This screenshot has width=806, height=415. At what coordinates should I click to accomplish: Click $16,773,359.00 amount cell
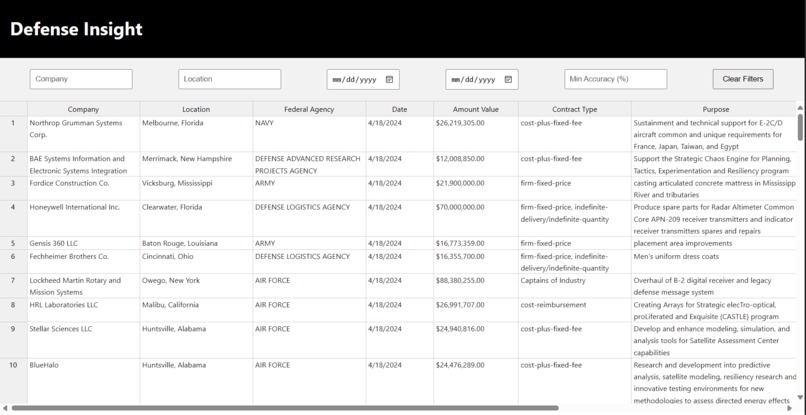(x=476, y=243)
